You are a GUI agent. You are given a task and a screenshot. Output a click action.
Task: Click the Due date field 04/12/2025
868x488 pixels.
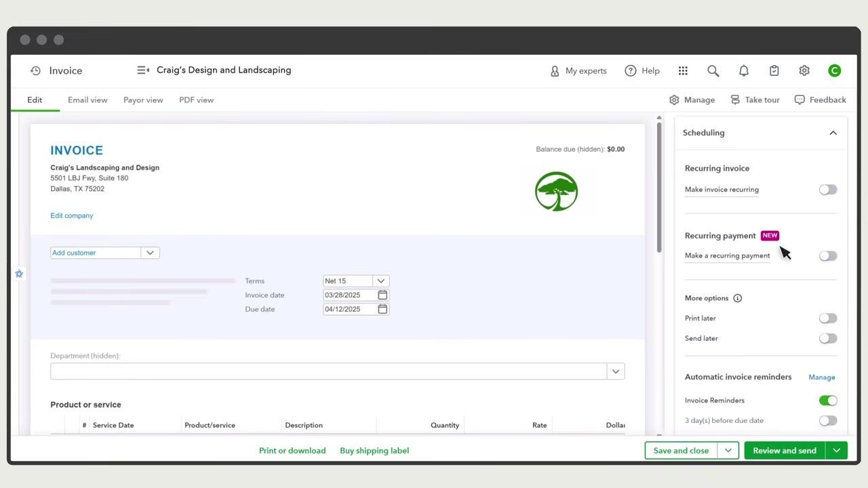[350, 309]
